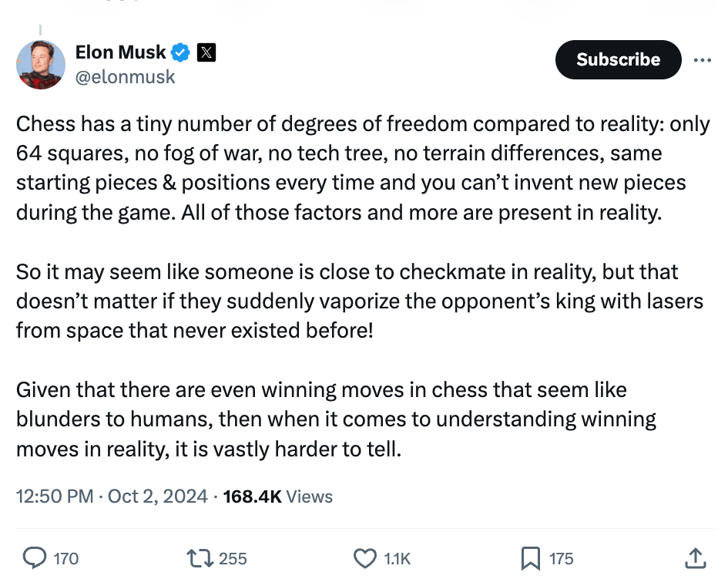View the 168.4K Views analytics
This screenshot has width=728, height=579.
[277, 496]
